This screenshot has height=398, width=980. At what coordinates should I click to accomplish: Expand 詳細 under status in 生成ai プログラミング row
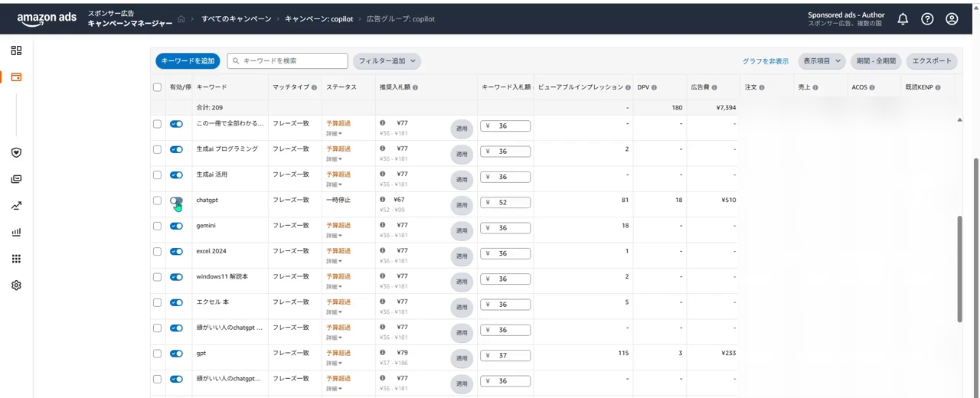point(334,159)
